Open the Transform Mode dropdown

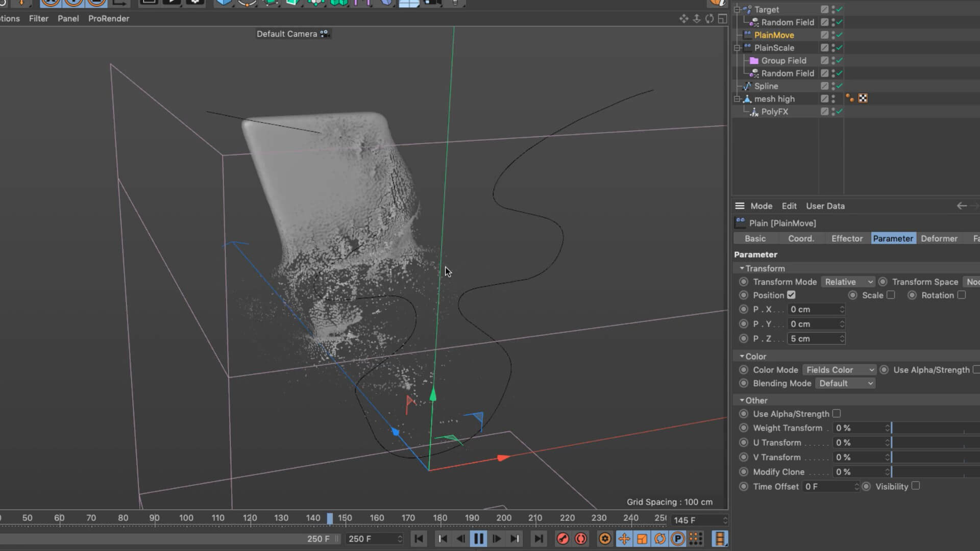tap(848, 282)
